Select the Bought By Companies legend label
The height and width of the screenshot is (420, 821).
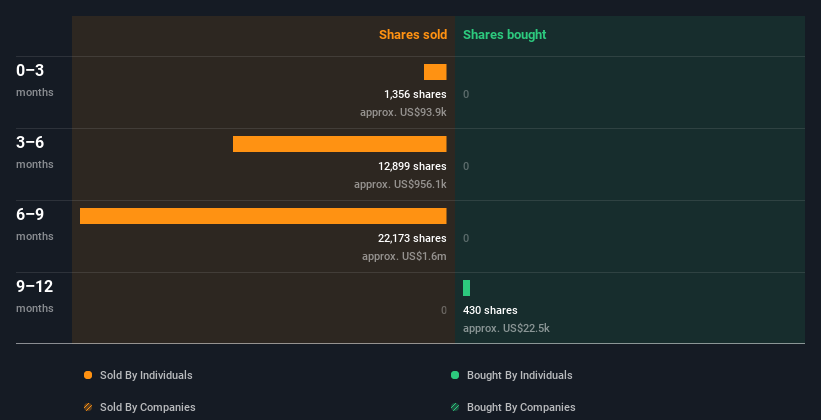tap(521, 407)
